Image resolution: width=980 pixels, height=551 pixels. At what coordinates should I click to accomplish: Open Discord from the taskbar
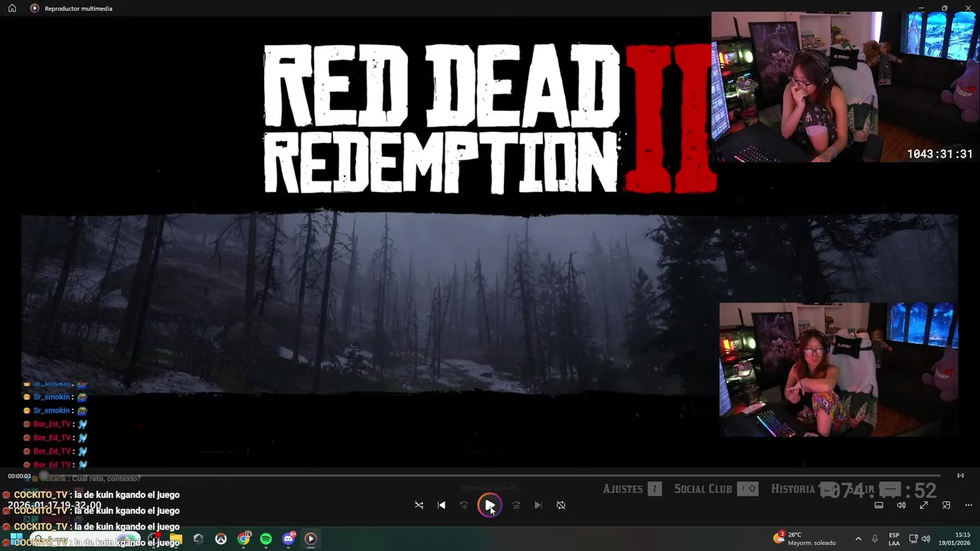(289, 539)
